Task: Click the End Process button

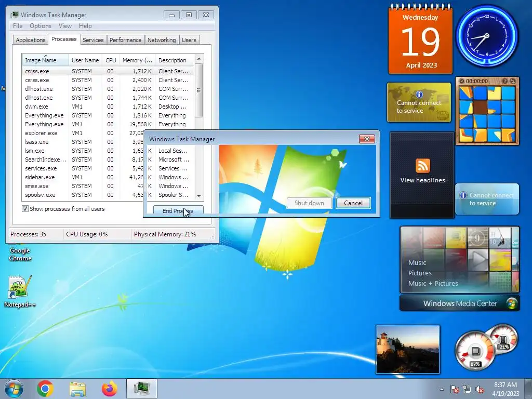Action: coord(178,210)
